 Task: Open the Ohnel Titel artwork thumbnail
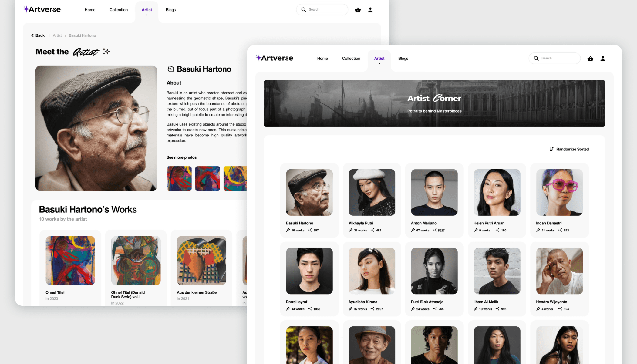(x=70, y=260)
